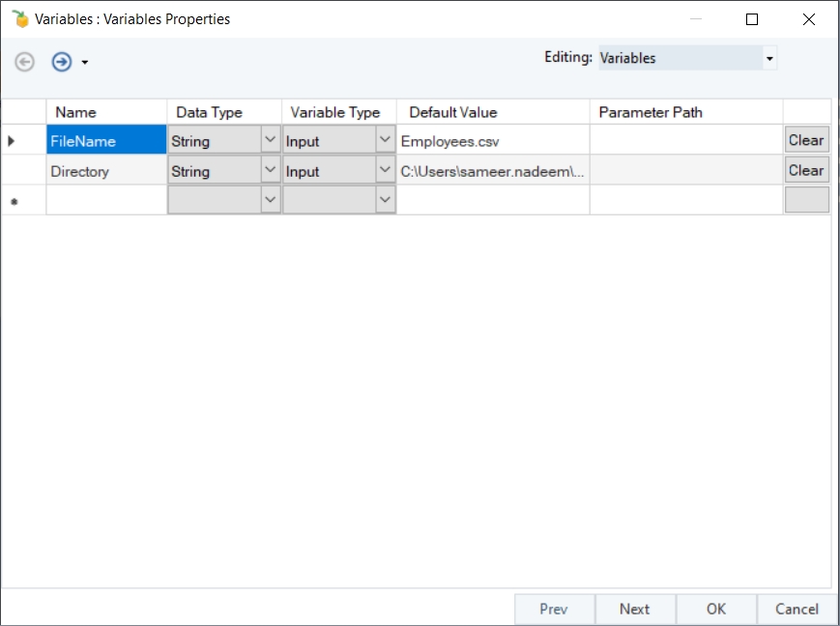The image size is (840, 626).
Task: Open Variable Type dropdown for FileName row
Action: coord(385,141)
